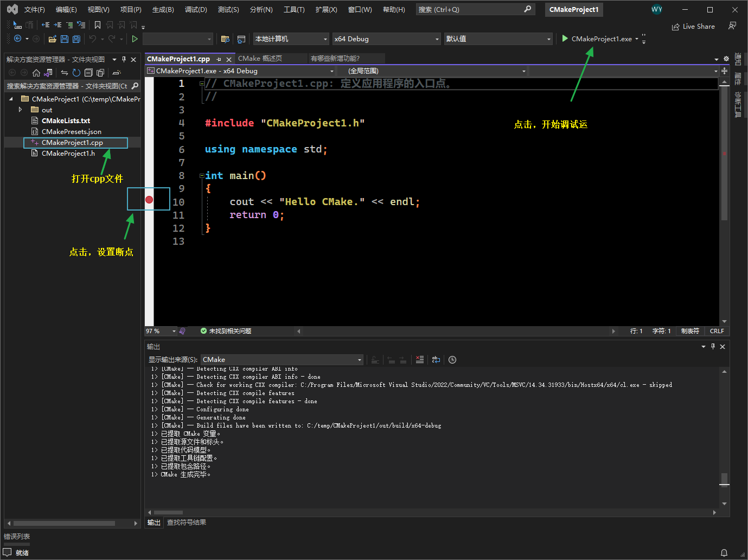Viewport: 748px width, 560px height.
Task: Open the 调试(D) menu
Action: coord(196,9)
